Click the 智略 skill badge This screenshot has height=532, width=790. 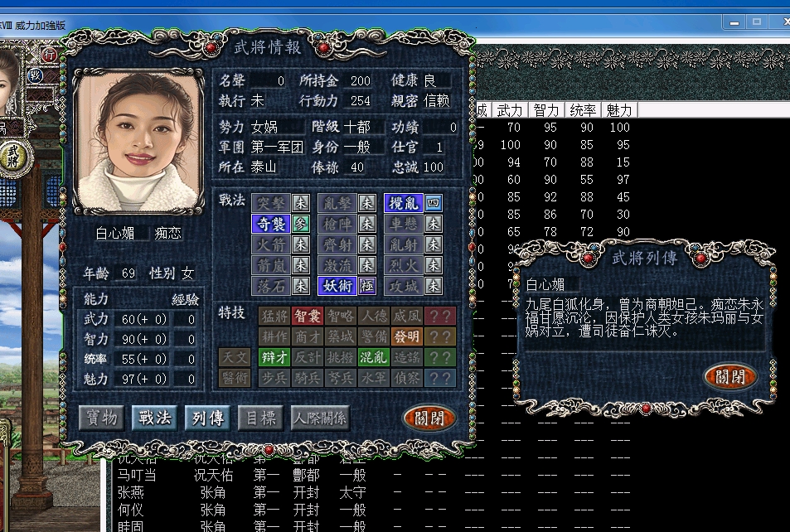[x=341, y=316]
